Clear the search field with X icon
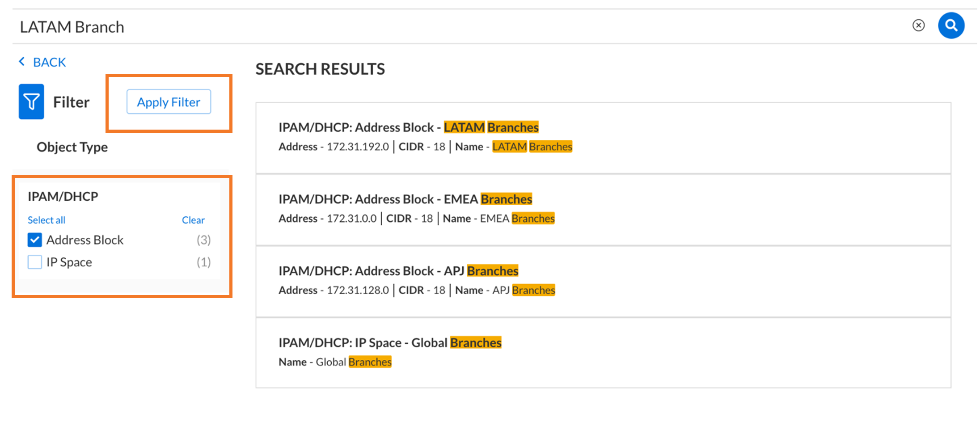Image resolution: width=980 pixels, height=421 pixels. pos(918,25)
